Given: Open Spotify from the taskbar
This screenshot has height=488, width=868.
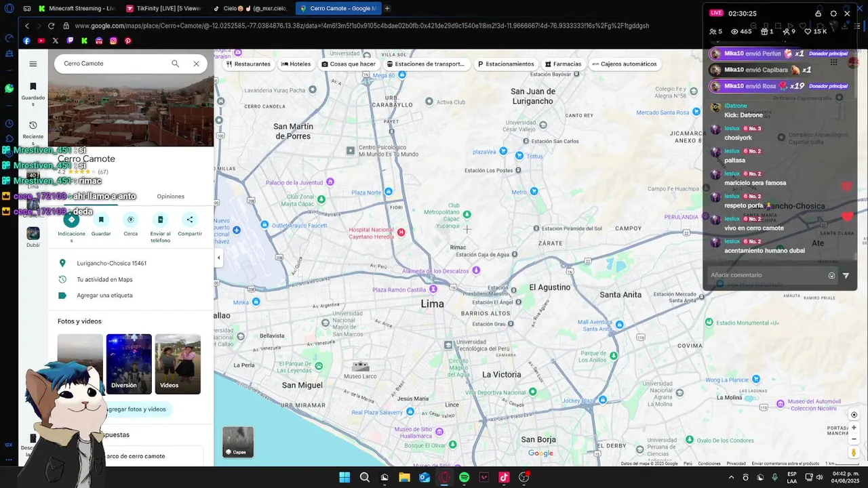Looking at the screenshot, I should tap(465, 477).
